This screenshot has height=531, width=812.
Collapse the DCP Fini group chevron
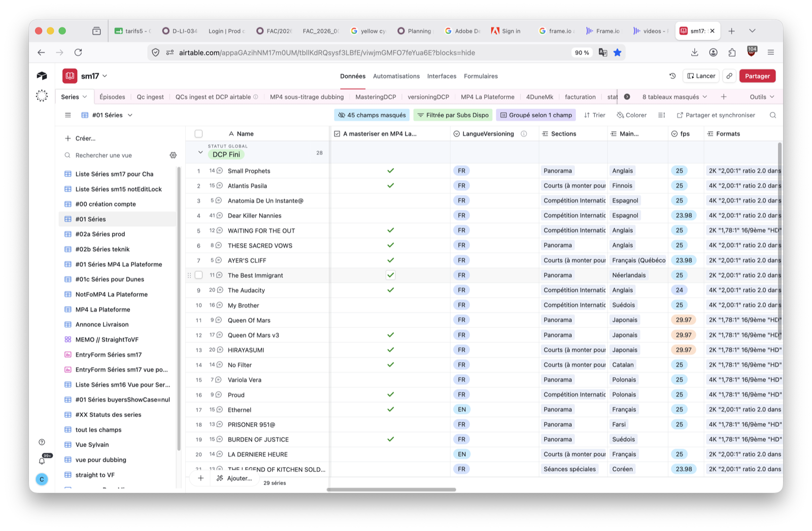(x=200, y=152)
